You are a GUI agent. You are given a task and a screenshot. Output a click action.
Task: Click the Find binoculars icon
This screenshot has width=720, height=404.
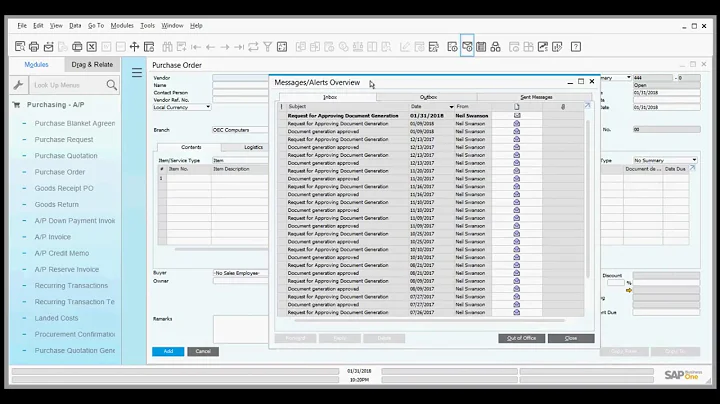pyautogui.click(x=167, y=46)
